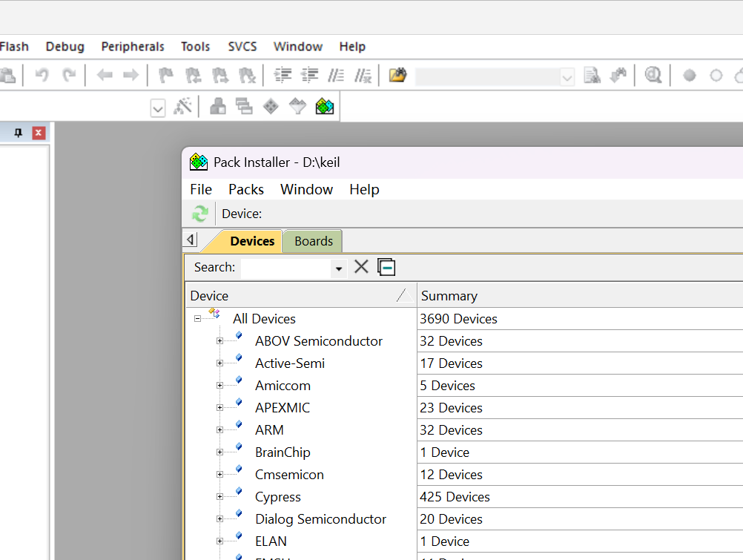Open the Tools menu in Keil

click(195, 47)
